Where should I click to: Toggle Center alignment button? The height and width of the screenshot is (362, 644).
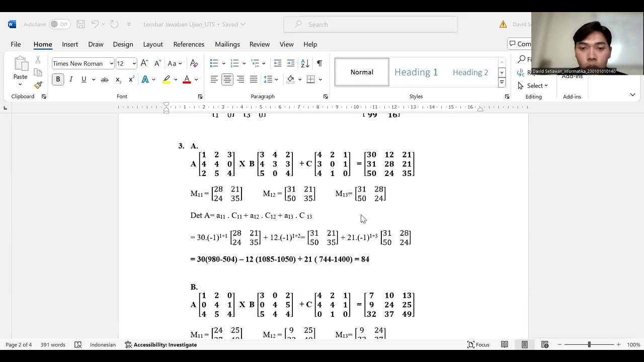point(227,79)
